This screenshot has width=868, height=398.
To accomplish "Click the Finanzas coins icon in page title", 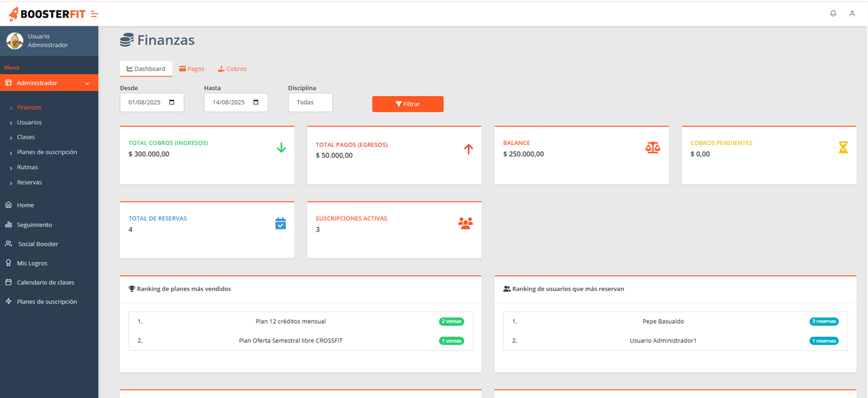I will tap(126, 40).
